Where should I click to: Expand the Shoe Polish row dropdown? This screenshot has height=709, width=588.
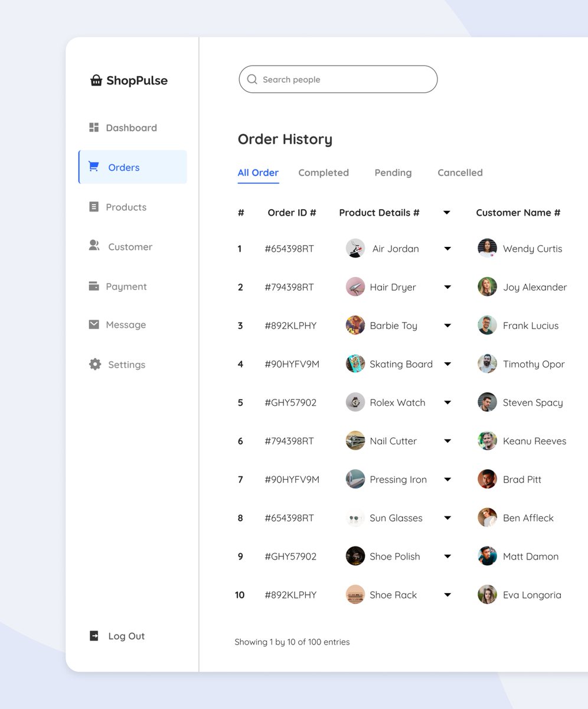point(447,557)
